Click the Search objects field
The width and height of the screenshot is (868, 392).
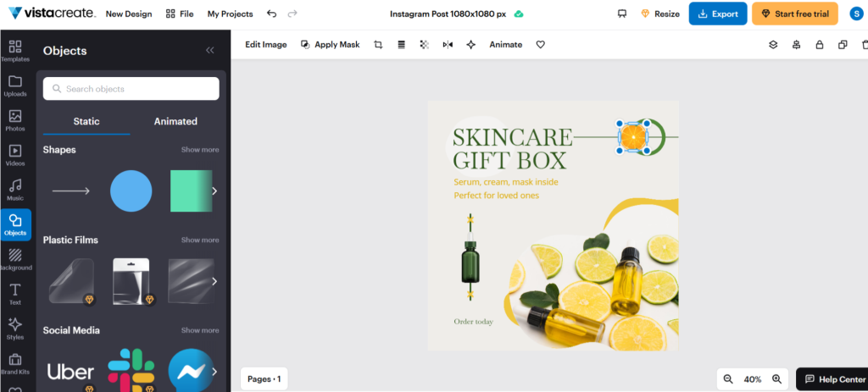point(131,89)
